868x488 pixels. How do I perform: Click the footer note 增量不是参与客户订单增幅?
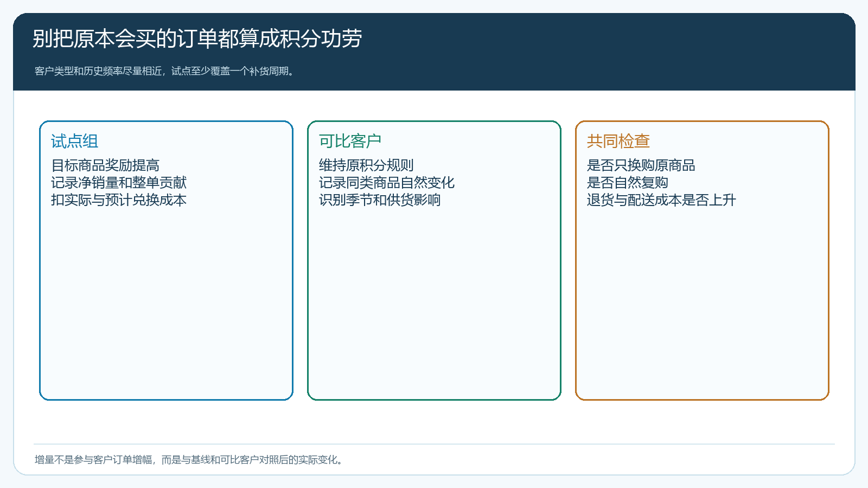(93, 460)
